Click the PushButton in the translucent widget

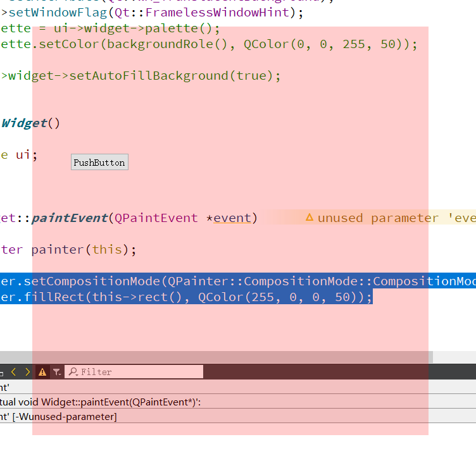coord(99,162)
